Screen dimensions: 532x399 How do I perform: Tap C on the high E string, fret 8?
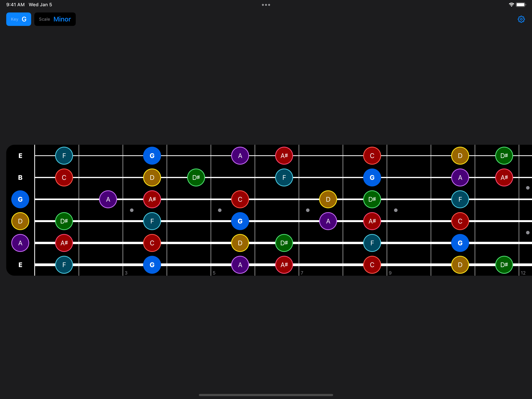click(x=372, y=156)
